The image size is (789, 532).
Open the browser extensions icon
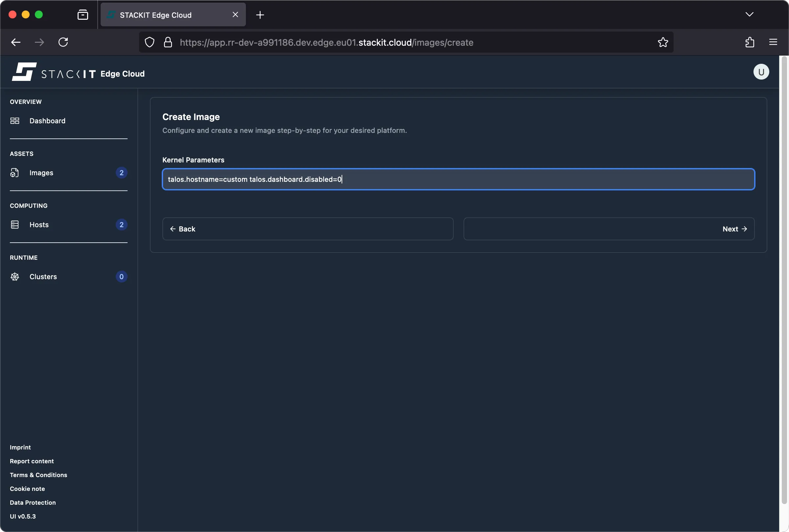(x=750, y=42)
